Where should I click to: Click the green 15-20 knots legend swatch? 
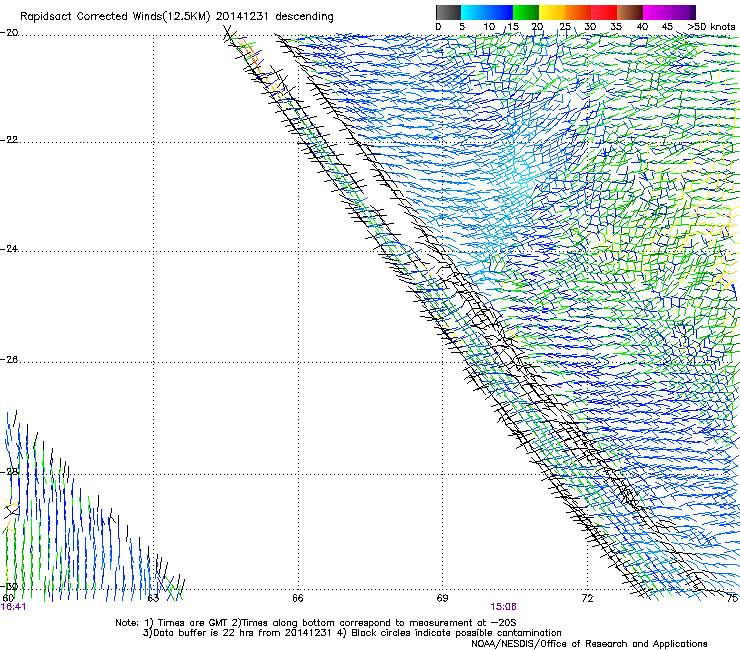(526, 12)
